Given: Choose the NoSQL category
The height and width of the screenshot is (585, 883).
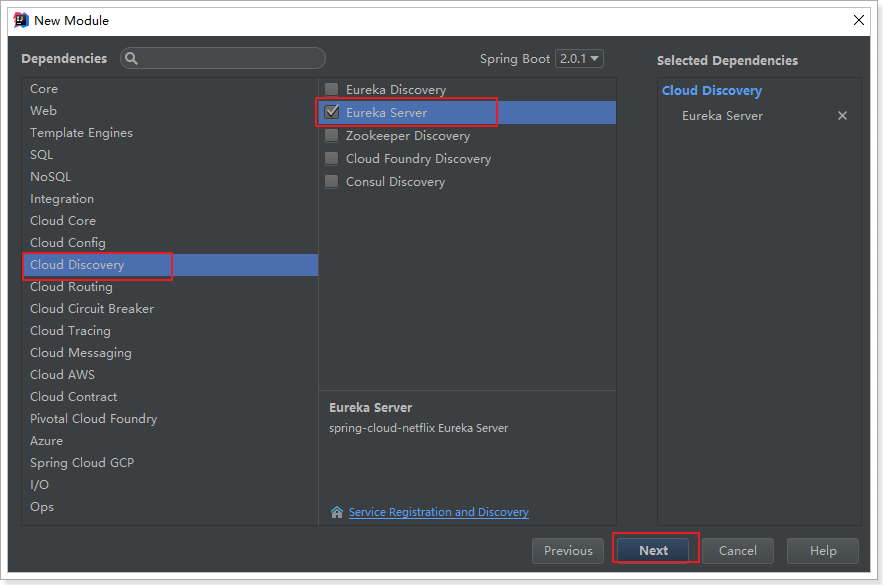Looking at the screenshot, I should [170, 177].
